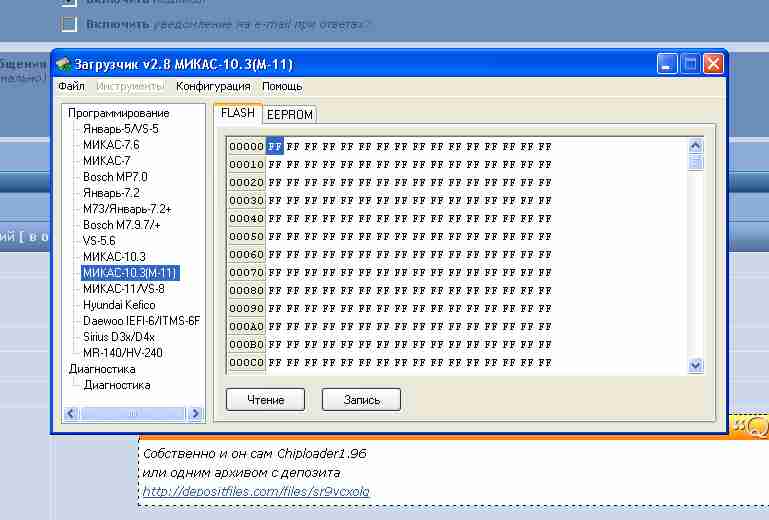The image size is (769, 520).
Task: Click the 000A0 address row header
Action: tap(246, 326)
